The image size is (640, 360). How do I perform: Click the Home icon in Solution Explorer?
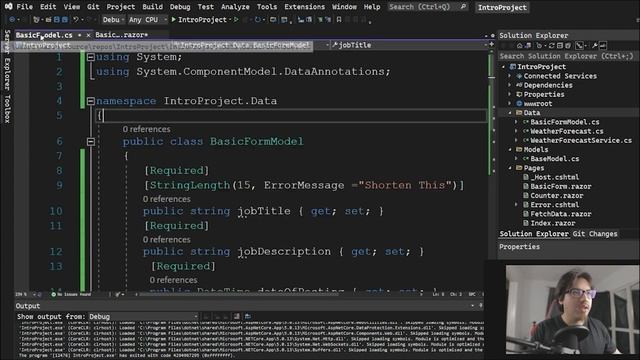coord(520,46)
